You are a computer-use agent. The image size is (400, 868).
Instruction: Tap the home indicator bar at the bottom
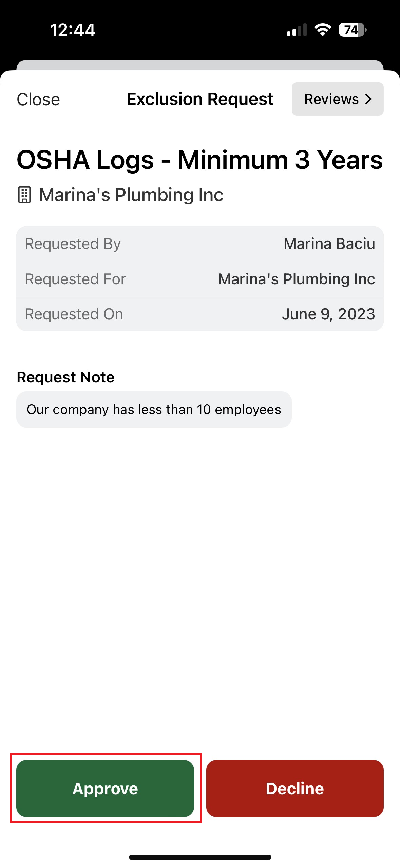tap(200, 857)
